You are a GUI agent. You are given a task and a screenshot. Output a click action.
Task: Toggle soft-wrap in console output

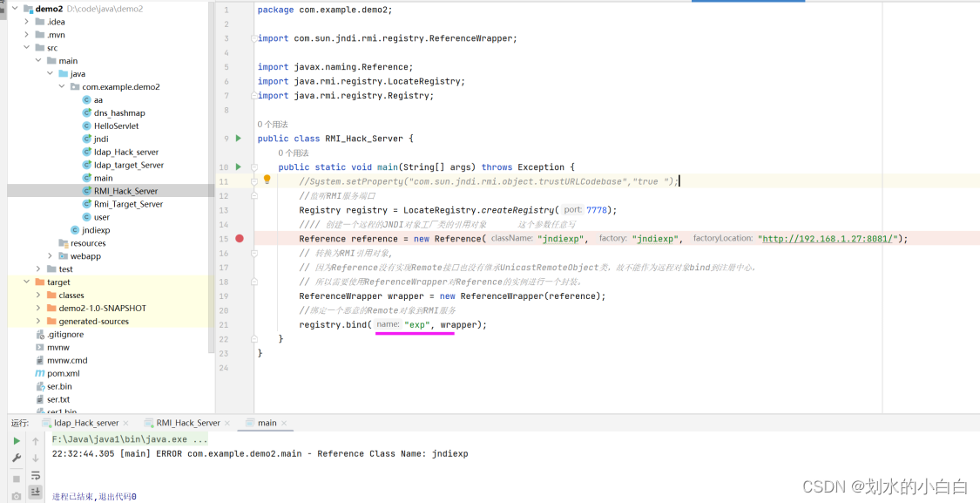tap(36, 475)
